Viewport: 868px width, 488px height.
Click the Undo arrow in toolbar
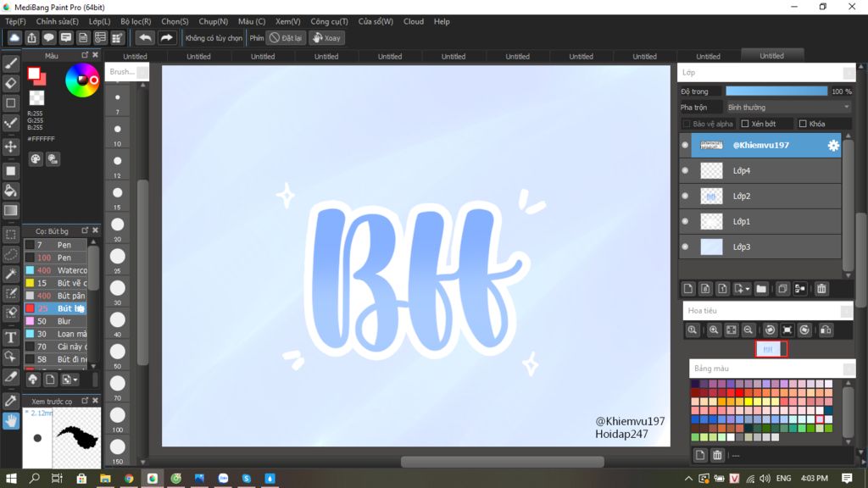(145, 37)
